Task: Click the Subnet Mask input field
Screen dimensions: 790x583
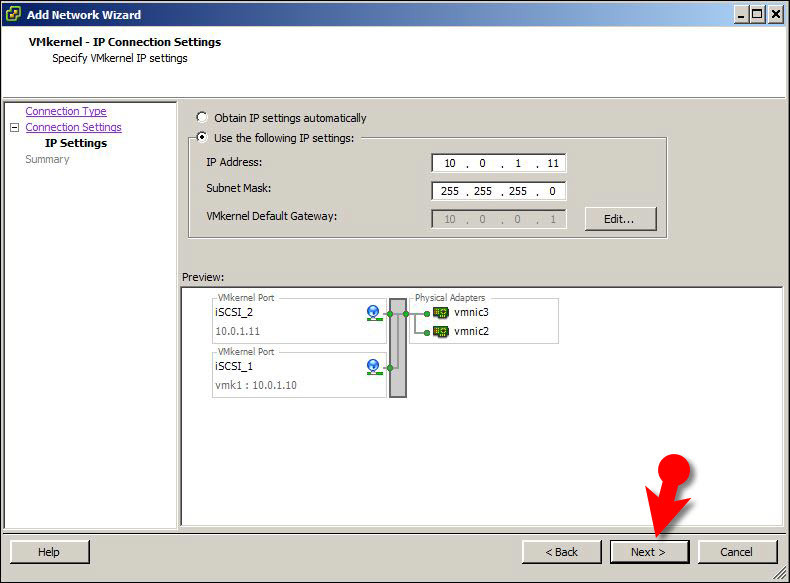Action: point(499,191)
